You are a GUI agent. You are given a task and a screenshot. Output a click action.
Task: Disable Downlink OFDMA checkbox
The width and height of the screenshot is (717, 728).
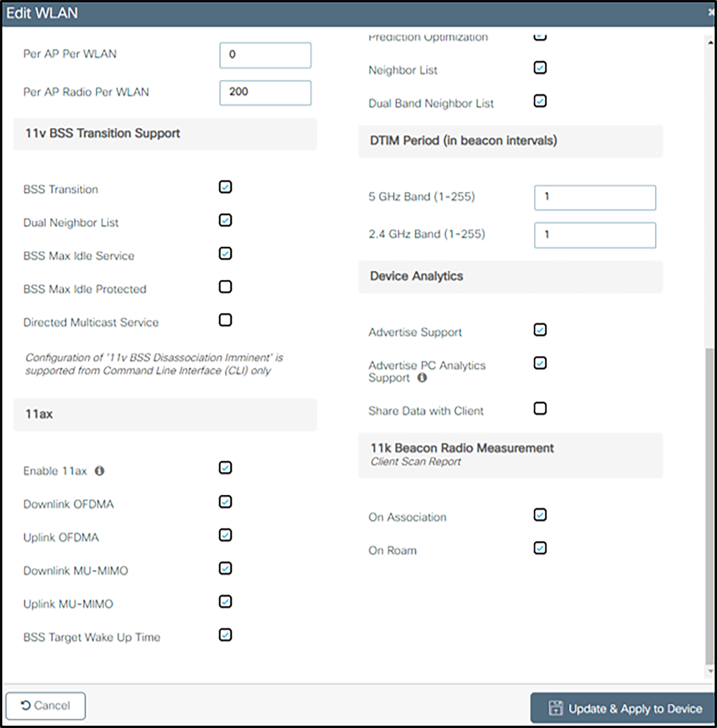tap(225, 502)
